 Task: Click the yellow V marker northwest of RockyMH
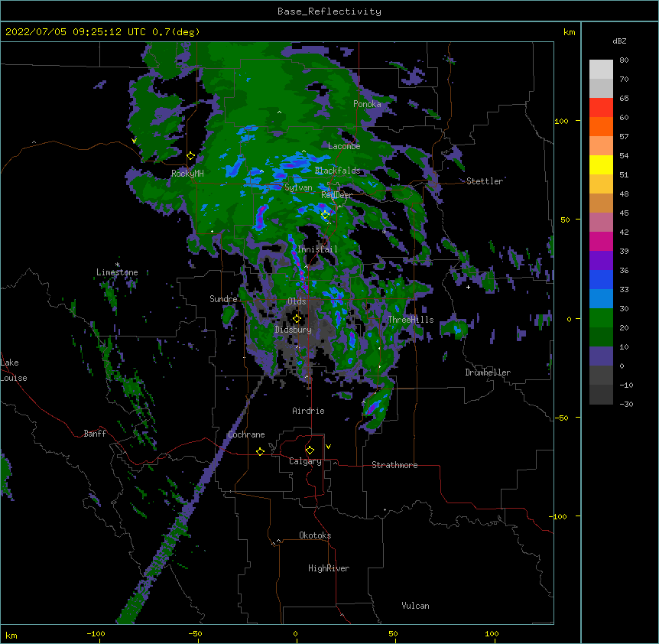tap(134, 141)
